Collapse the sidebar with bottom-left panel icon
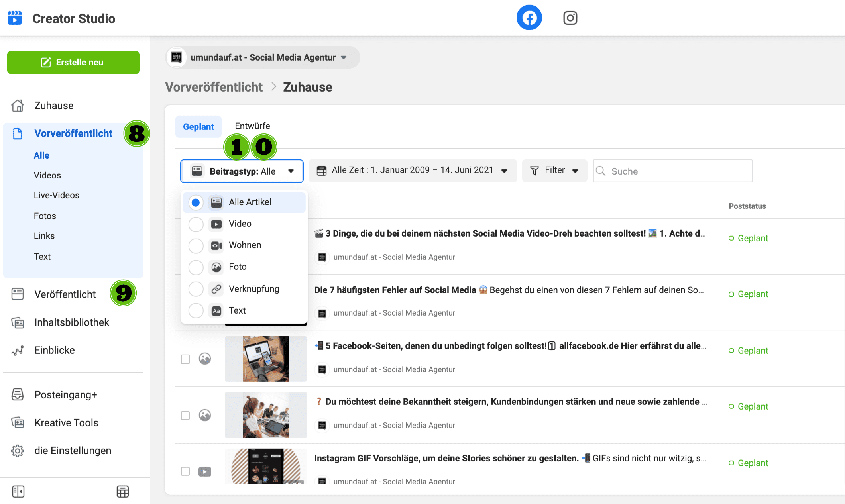Viewport: 845px width, 504px height. (18, 492)
